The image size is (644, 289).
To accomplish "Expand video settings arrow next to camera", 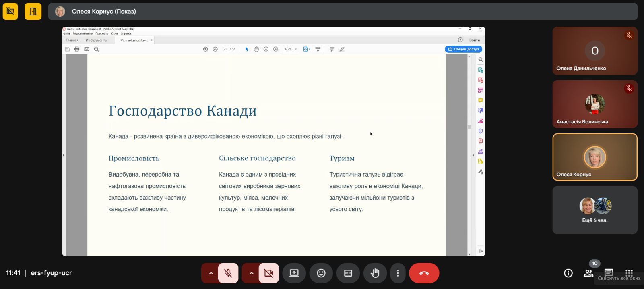I will coord(251,273).
